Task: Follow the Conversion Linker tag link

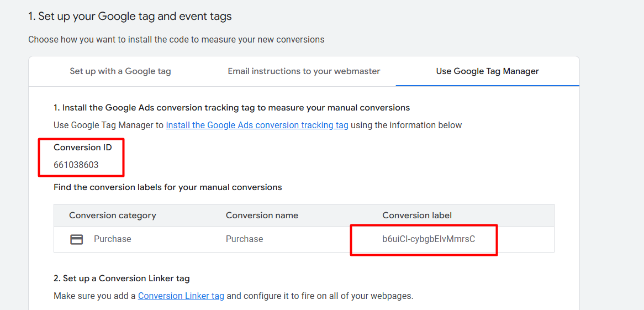Action: pyautogui.click(x=181, y=296)
